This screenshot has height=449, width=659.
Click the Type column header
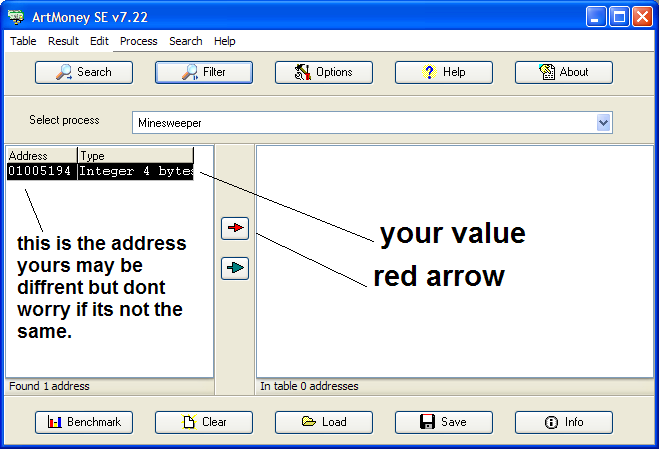(136, 156)
